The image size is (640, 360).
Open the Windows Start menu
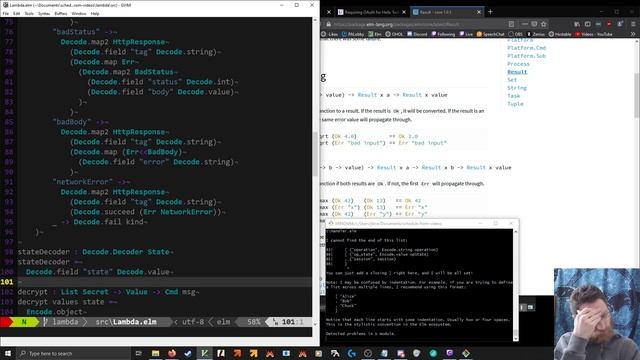coord(8,353)
